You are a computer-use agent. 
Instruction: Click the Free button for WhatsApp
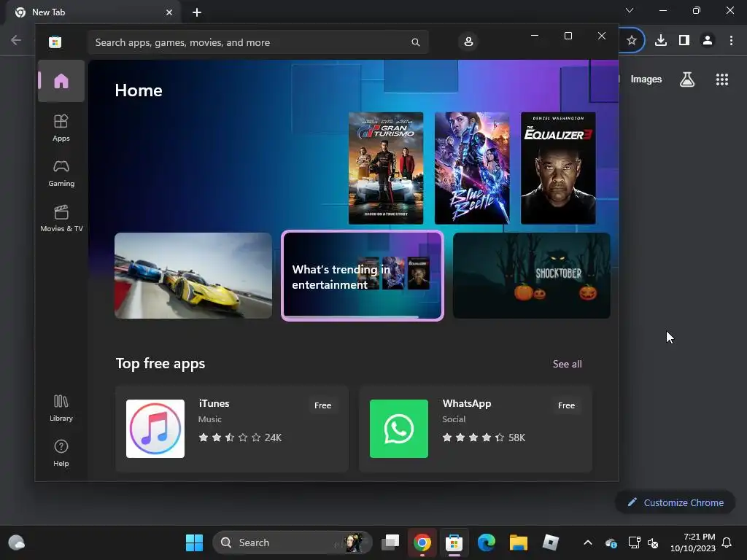coord(566,405)
